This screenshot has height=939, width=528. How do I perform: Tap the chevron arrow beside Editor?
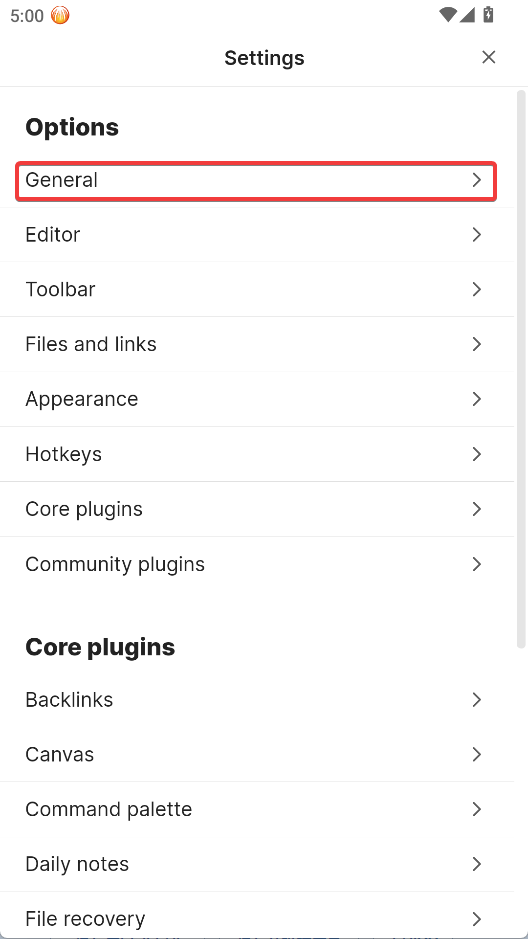coord(477,235)
